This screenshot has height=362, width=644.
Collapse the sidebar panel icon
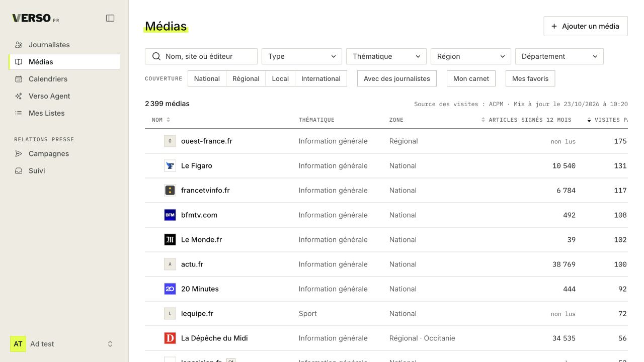(x=110, y=18)
